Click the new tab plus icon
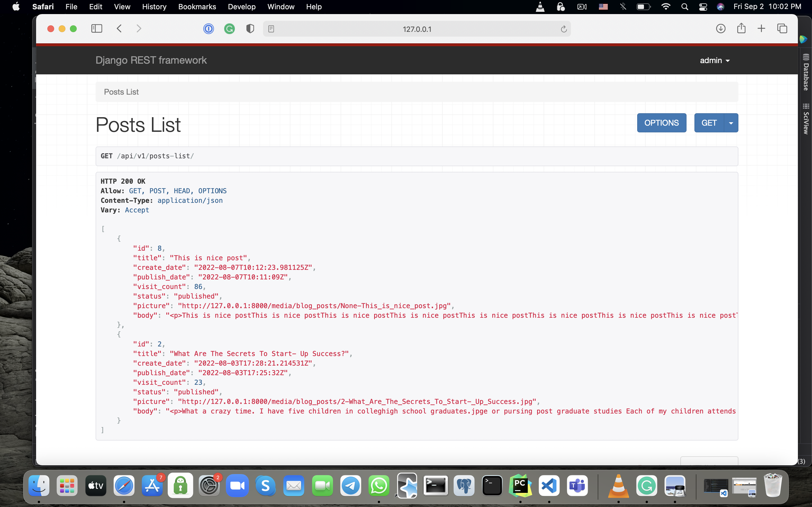Screen dimensions: 812x507 pos(761,28)
